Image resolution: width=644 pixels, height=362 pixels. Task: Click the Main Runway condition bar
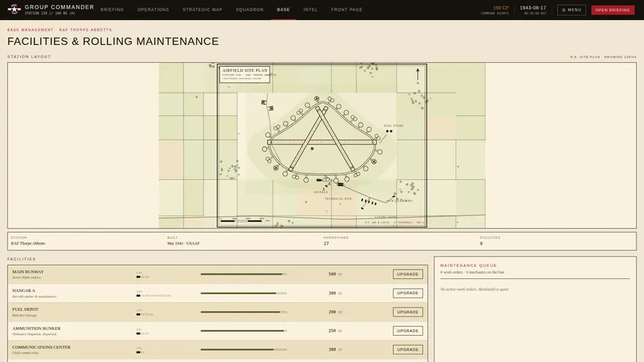click(x=243, y=274)
